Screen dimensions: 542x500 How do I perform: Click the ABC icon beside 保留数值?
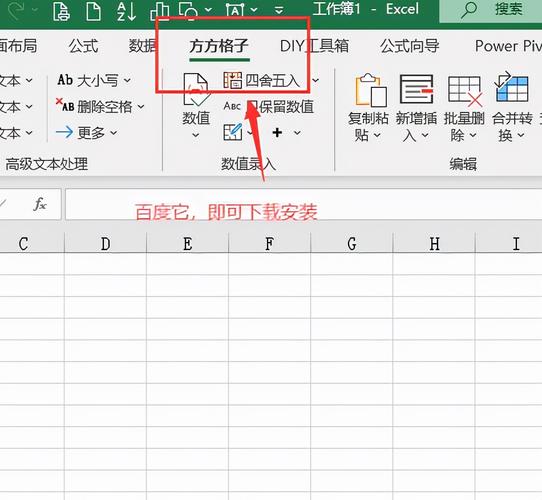[x=232, y=106]
